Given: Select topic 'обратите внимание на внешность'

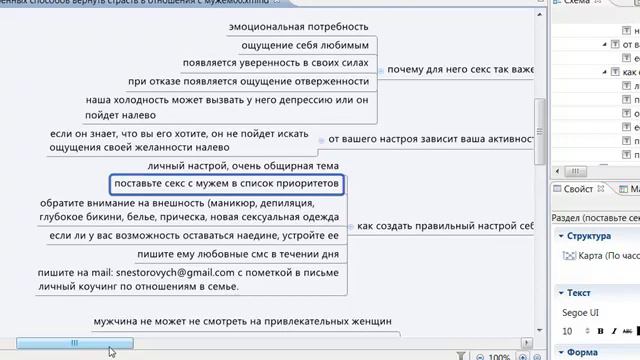Looking at the screenshot, I should pyautogui.click(x=189, y=210).
